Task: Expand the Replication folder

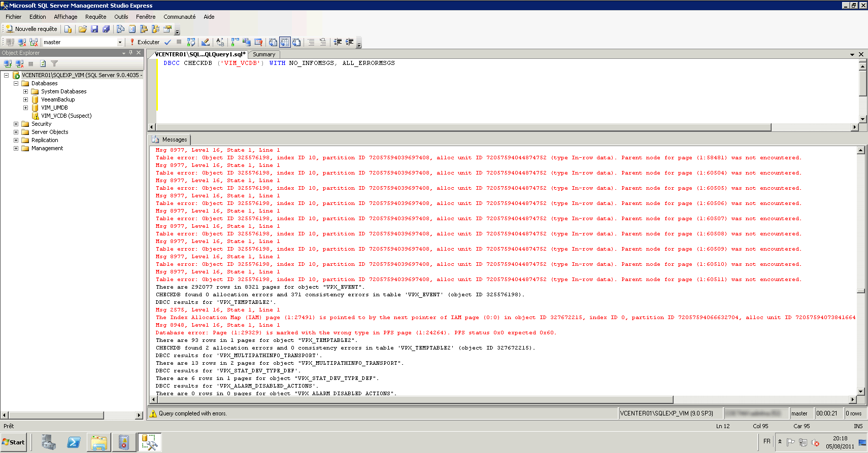Action: pos(16,140)
